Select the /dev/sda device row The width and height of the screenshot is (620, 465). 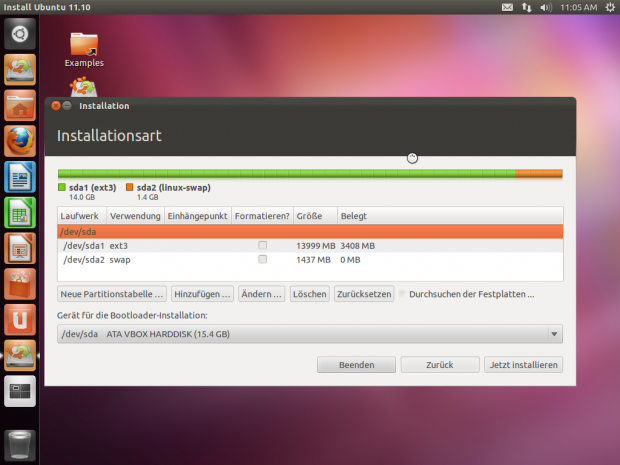(x=310, y=231)
